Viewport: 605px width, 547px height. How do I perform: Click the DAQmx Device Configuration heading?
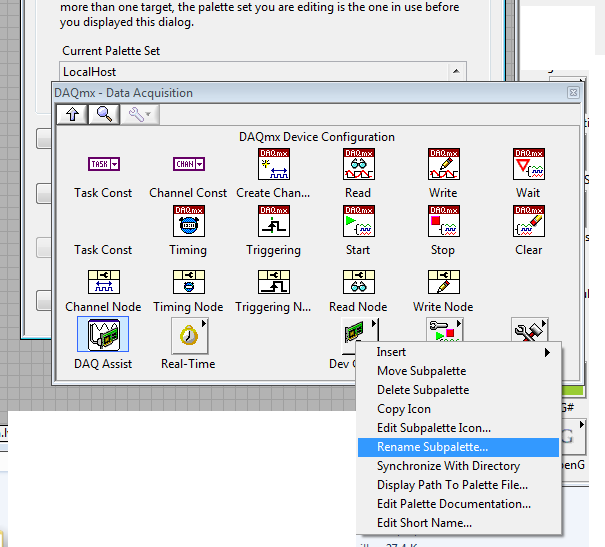(x=317, y=137)
